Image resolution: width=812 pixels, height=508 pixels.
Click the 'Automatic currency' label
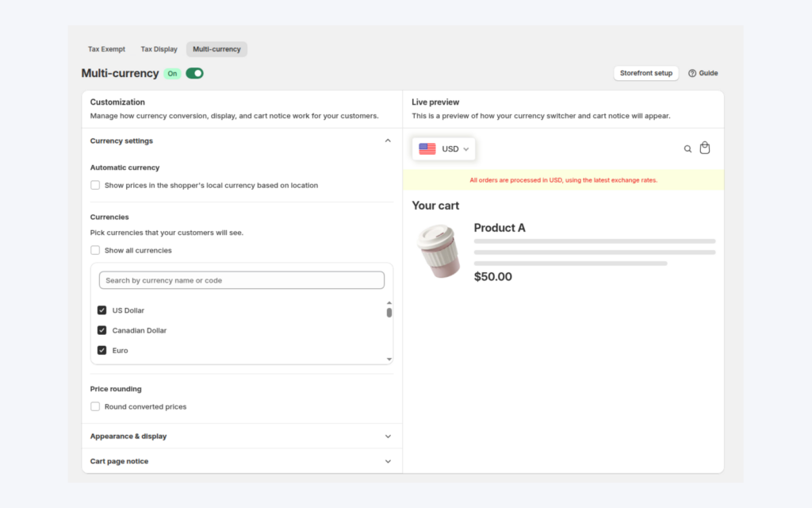click(x=124, y=167)
